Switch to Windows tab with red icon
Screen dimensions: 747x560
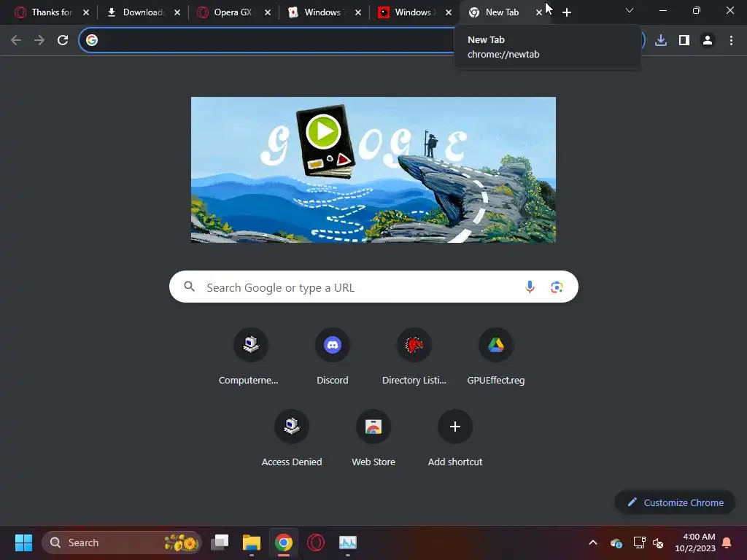(407, 12)
